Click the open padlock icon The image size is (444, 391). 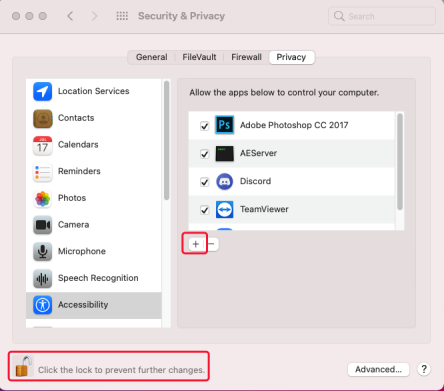(23, 366)
